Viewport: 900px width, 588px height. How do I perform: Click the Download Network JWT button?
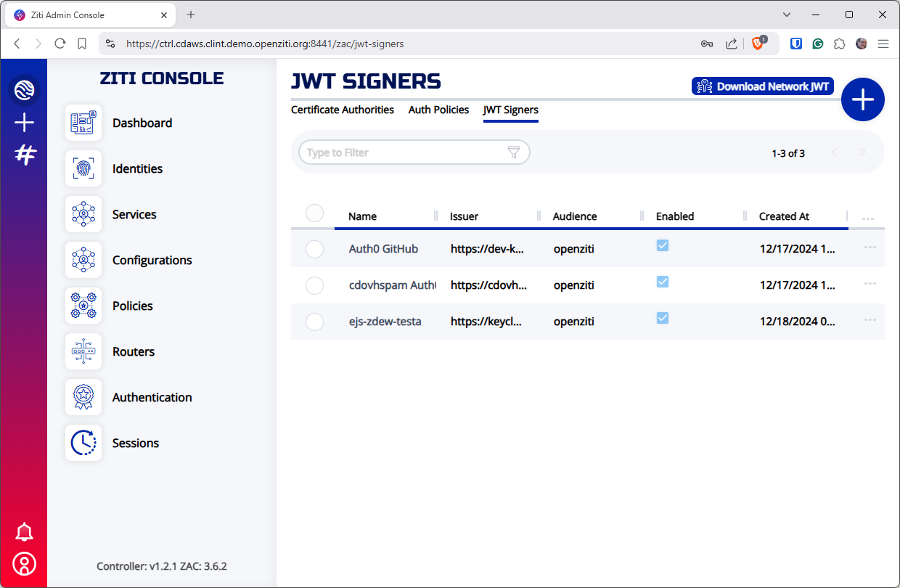click(x=762, y=86)
